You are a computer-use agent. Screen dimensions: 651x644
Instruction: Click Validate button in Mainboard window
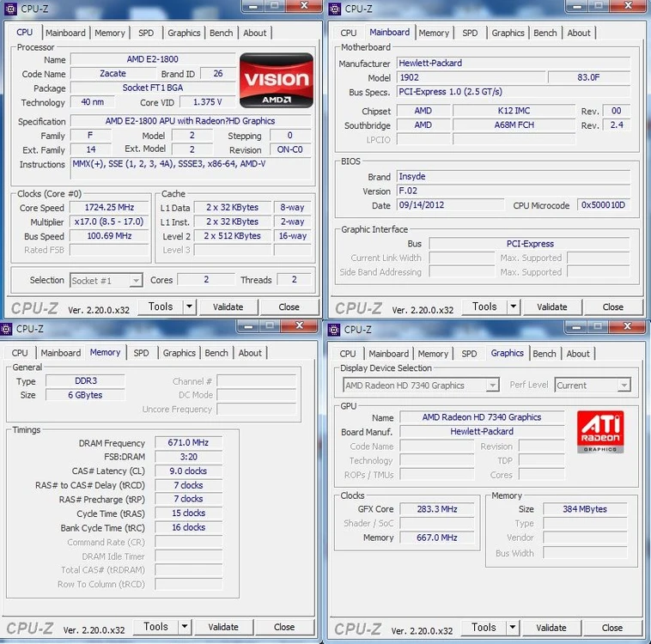551,307
